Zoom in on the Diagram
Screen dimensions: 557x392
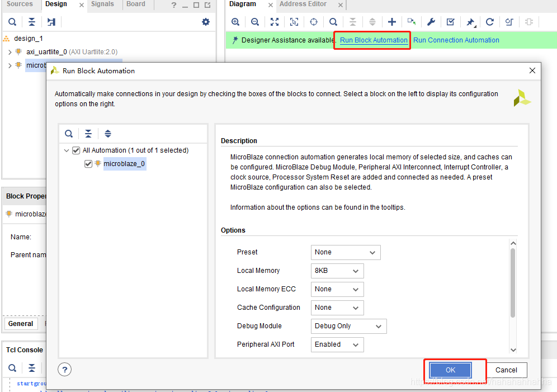[x=235, y=22]
